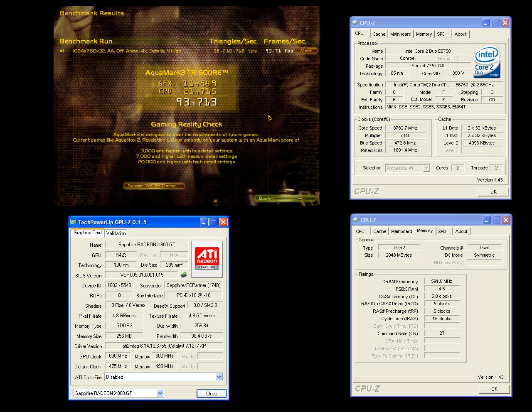Click the ATI Radeon logo in GPU-Z
Viewport: 532px width, 412px height.
click(207, 259)
